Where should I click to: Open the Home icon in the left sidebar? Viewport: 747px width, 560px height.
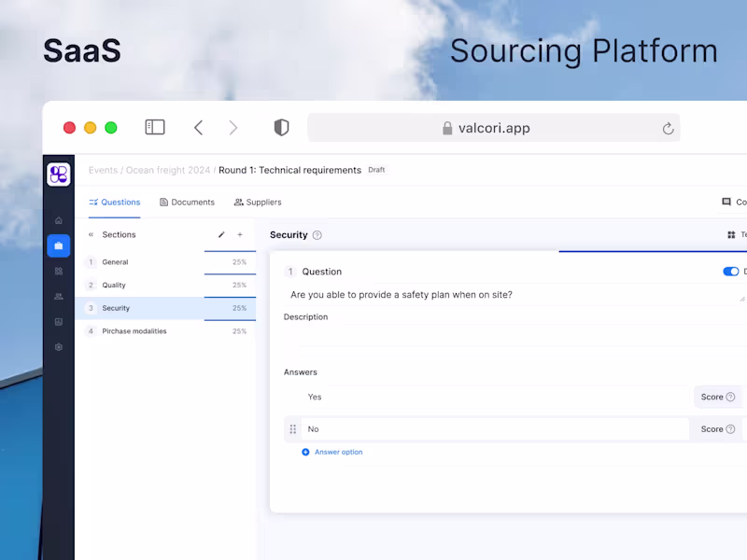(59, 221)
